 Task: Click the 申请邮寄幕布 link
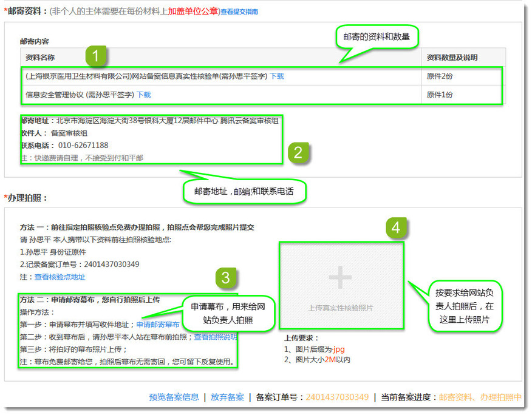click(x=157, y=325)
